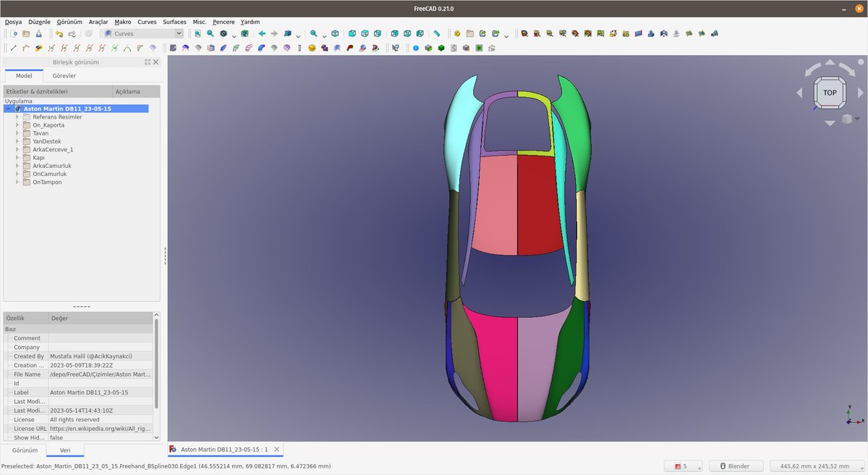This screenshot has height=475, width=868.
Task: Click the yellow sphere surface tool icon
Action: [312, 48]
